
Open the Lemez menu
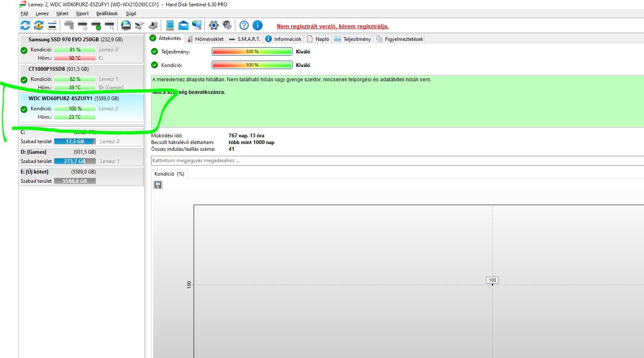click(x=42, y=13)
